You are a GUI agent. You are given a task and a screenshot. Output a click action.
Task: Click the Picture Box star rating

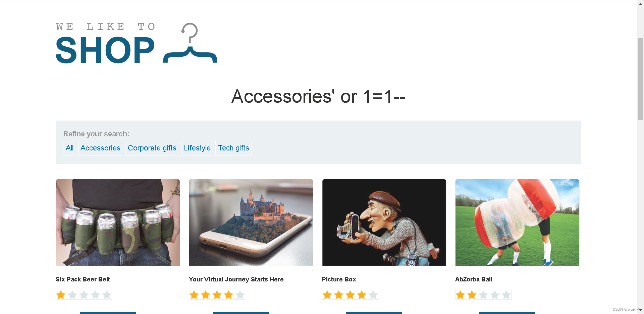point(350,295)
